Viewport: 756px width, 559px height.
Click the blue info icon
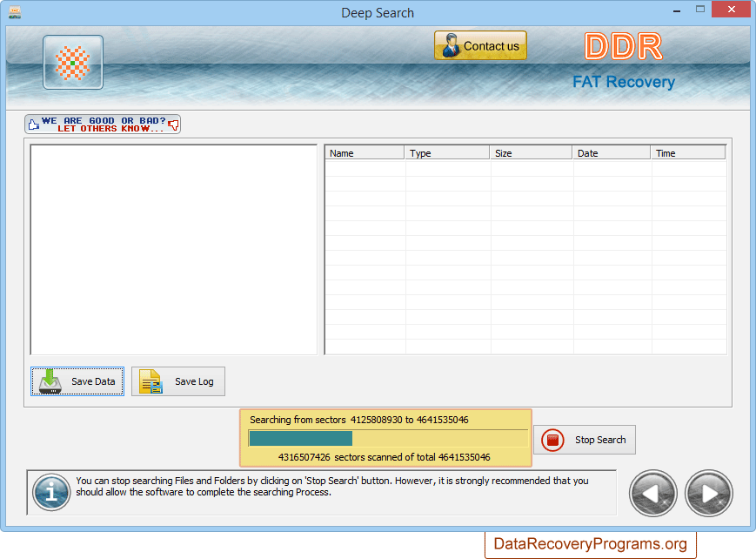[x=51, y=492]
